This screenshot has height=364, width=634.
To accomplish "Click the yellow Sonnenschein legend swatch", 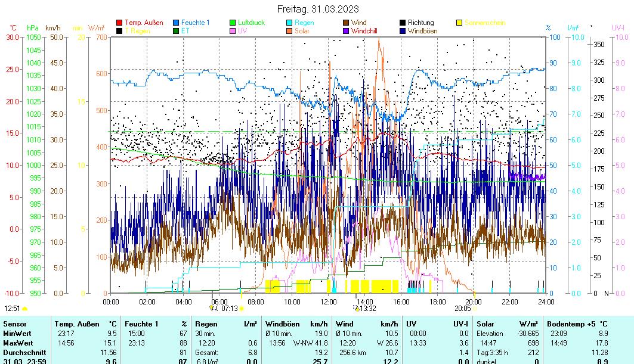I will (459, 23).
